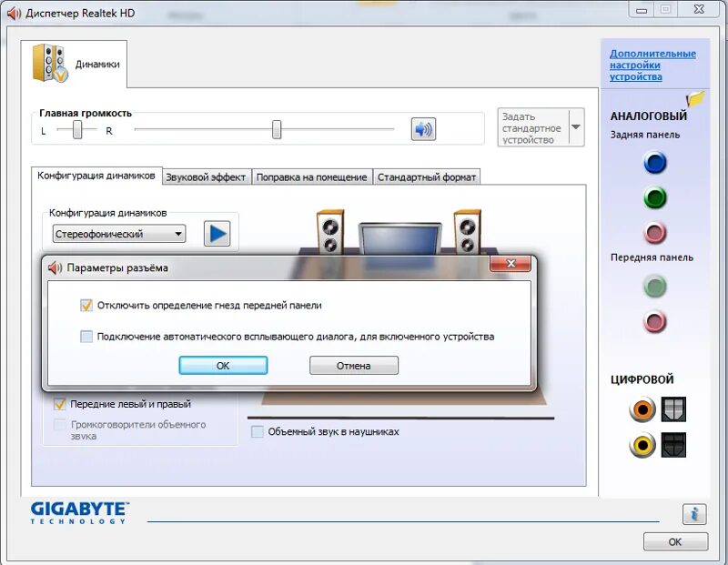
Task: Click the main volume slider handle
Action: click(x=277, y=129)
